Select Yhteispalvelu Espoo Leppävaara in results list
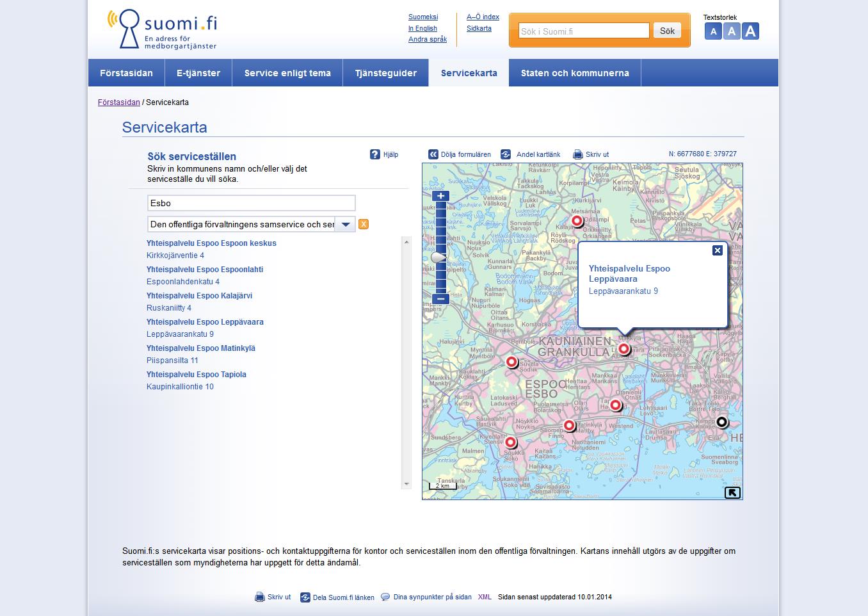The height and width of the screenshot is (616, 868). (x=205, y=322)
